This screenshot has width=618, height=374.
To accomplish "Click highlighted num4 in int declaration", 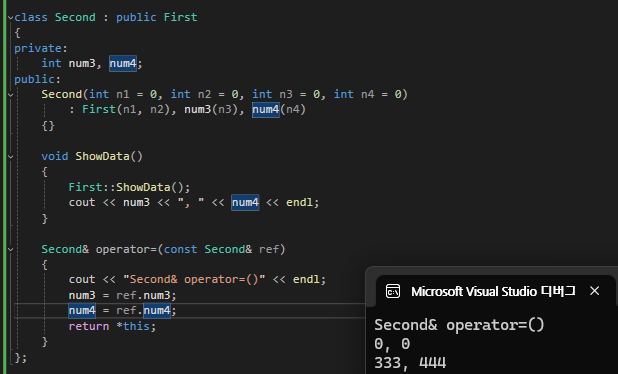I will pos(123,63).
